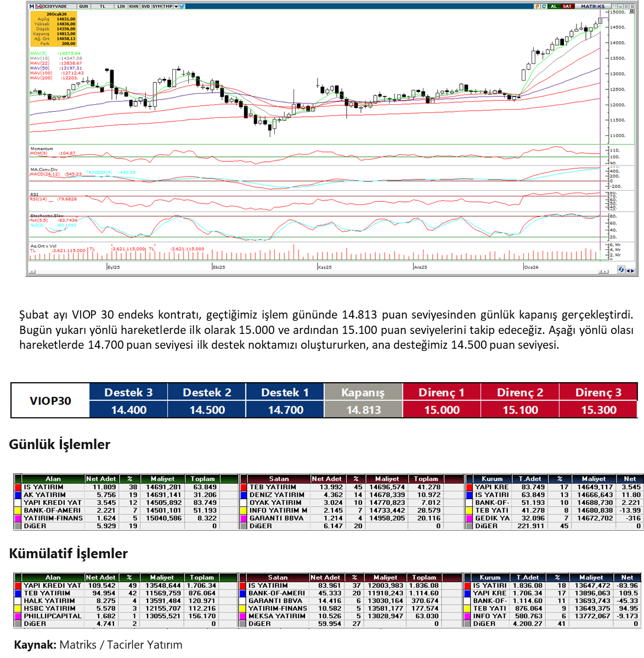Toggle the KHN chart option

pos(133,7)
